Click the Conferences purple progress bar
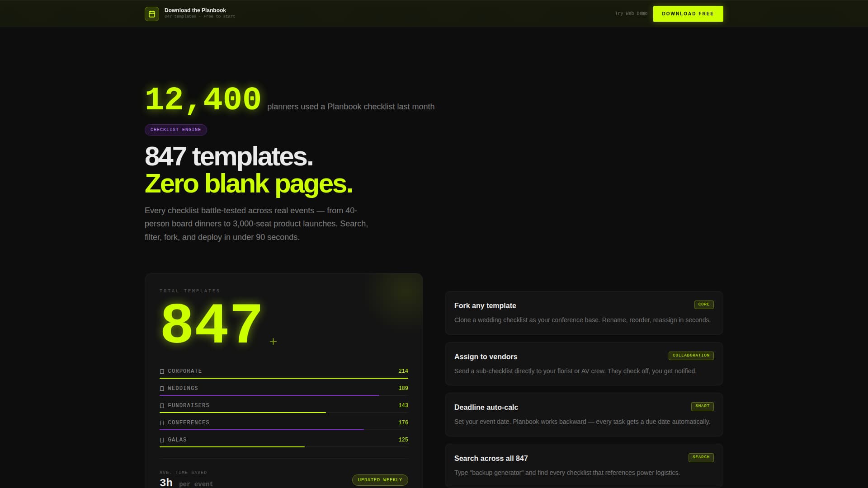868x488 pixels. click(x=262, y=429)
